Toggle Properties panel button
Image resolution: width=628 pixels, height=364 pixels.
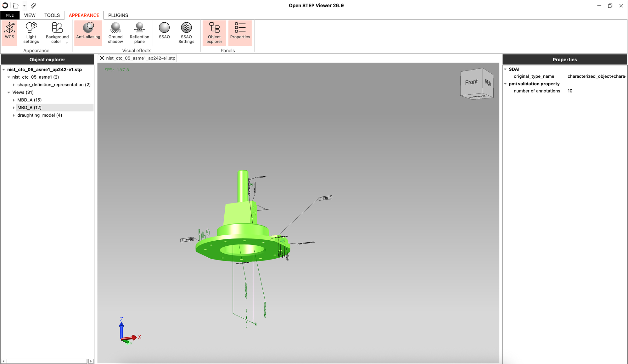(240, 32)
